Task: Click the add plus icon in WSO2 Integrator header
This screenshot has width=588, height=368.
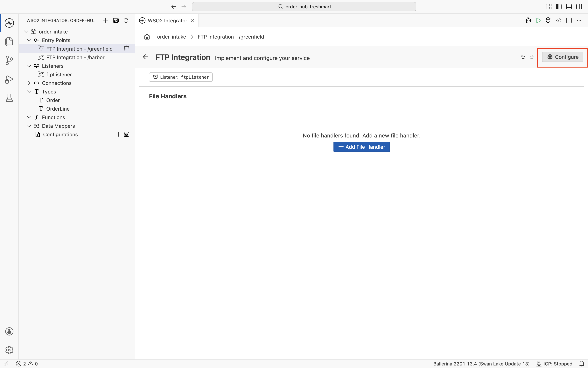Action: [x=105, y=20]
